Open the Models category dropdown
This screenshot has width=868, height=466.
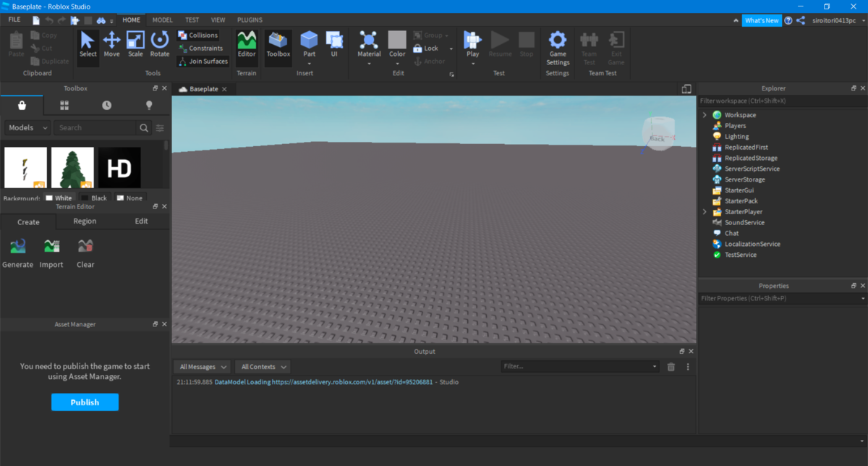27,127
